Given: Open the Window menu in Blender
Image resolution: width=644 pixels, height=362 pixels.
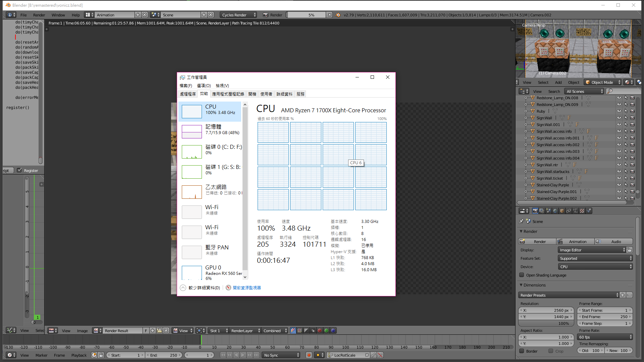Looking at the screenshot, I should tap(58, 15).
